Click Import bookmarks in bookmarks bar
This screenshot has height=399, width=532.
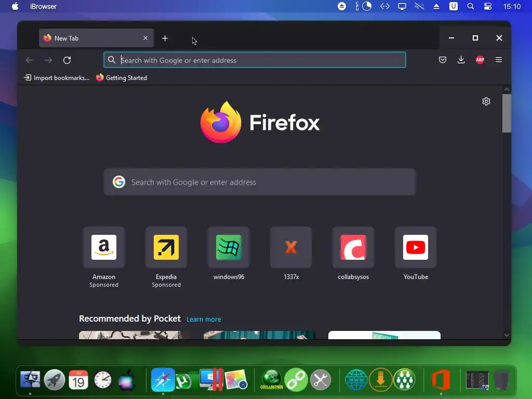click(x=56, y=78)
